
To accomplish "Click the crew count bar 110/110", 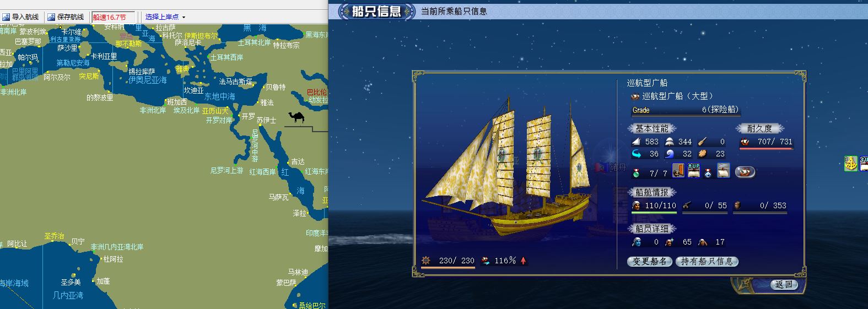I will 654,207.
